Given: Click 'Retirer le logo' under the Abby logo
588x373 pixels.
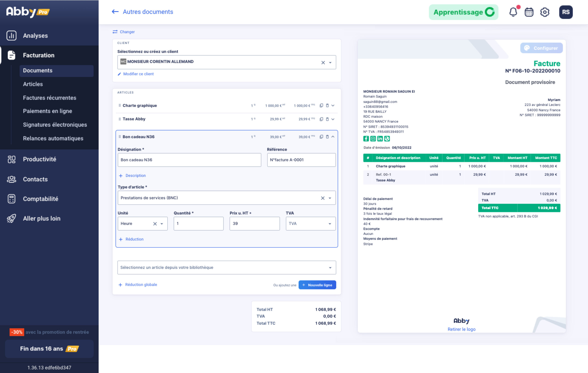Looking at the screenshot, I should tap(461, 329).
